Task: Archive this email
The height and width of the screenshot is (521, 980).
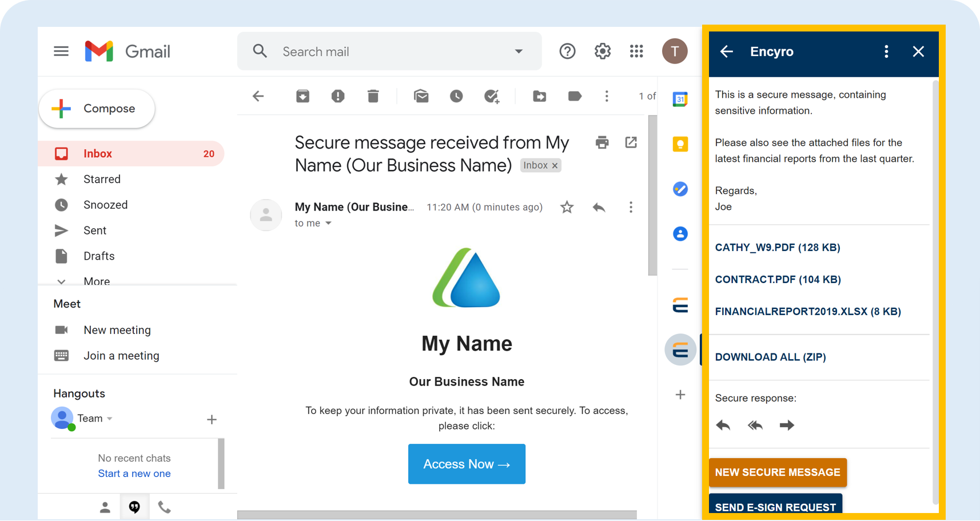Action: click(302, 96)
